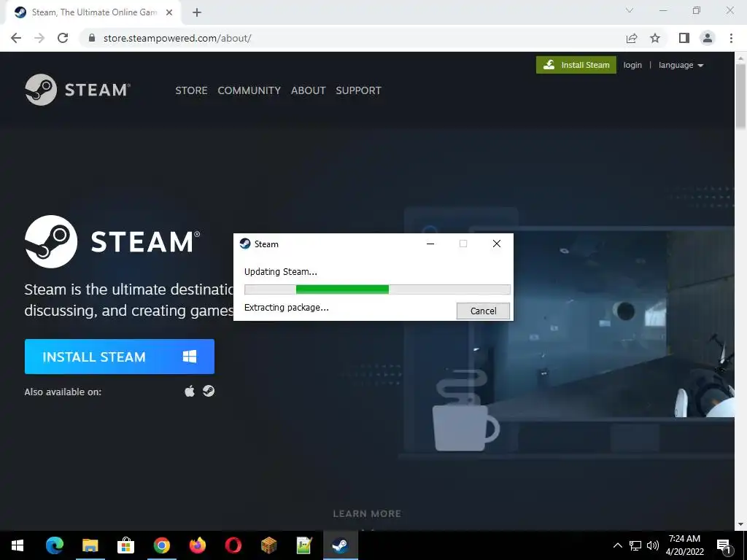747x560 pixels.
Task: Open a new browser tab
Action: pos(197,13)
